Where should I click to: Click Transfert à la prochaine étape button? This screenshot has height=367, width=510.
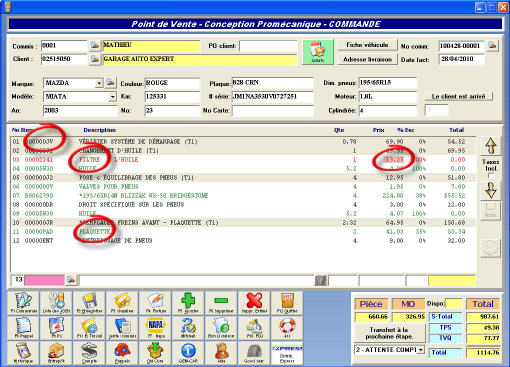[389, 332]
